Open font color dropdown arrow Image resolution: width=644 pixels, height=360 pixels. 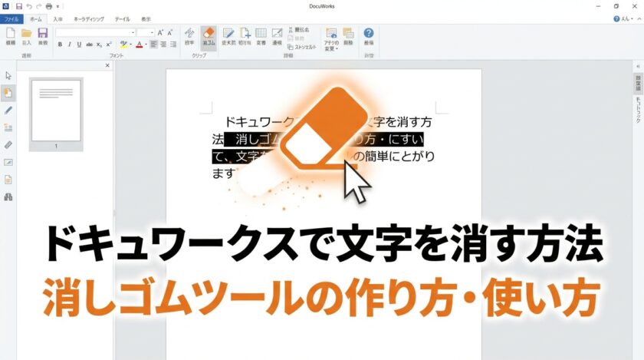pyautogui.click(x=146, y=45)
